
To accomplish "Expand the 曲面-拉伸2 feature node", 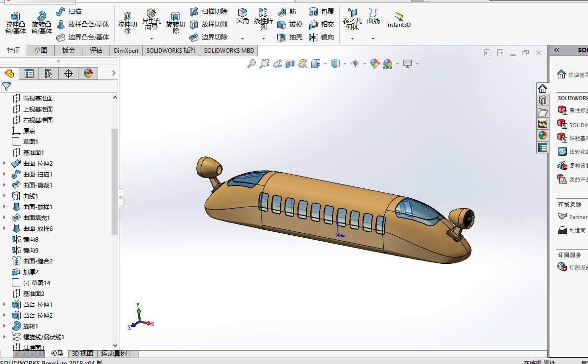I will [4, 163].
